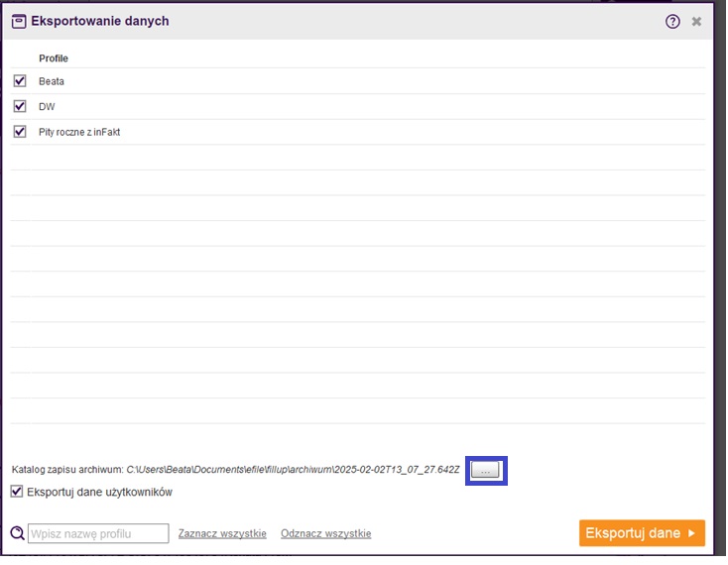
Task: Uncheck the Beata profile checkbox
Action: 20,80
